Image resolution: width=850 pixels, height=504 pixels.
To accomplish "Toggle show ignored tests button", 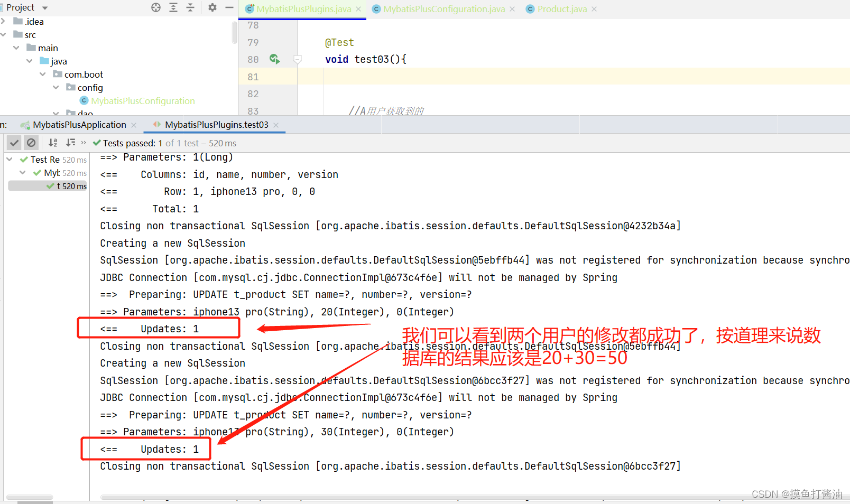I will click(31, 143).
